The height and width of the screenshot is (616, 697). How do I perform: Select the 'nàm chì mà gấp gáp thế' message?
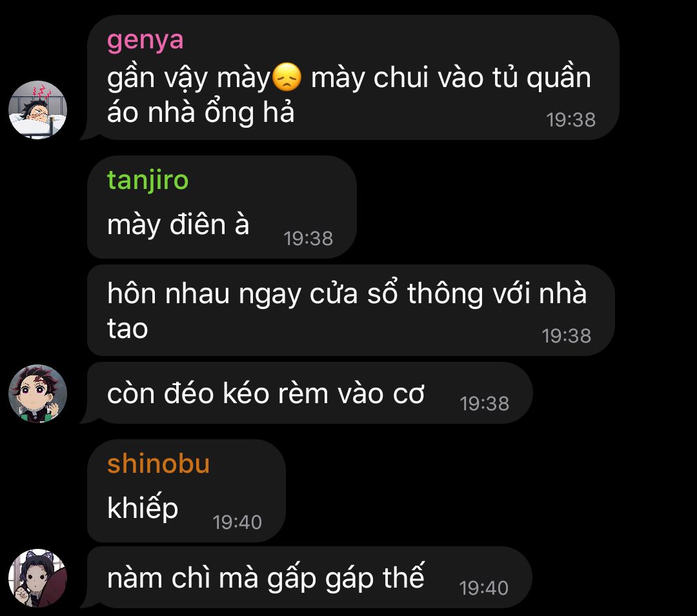coord(309,577)
